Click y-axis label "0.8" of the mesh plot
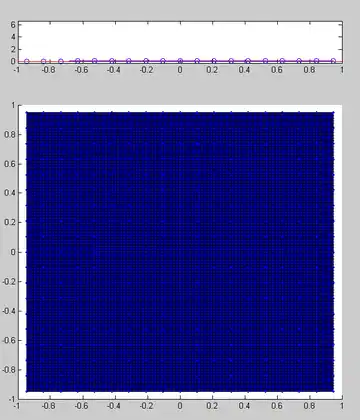Viewport: 360px width, 420px height. pos(10,134)
